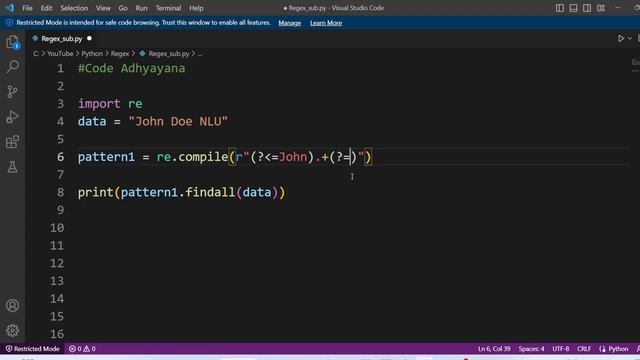Open errors and warnings status indicator
This screenshot has height=360, width=640.
pos(82,349)
